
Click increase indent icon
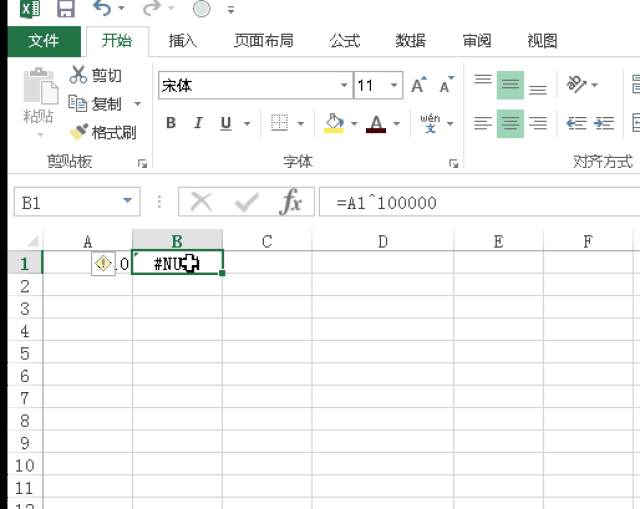(x=604, y=123)
